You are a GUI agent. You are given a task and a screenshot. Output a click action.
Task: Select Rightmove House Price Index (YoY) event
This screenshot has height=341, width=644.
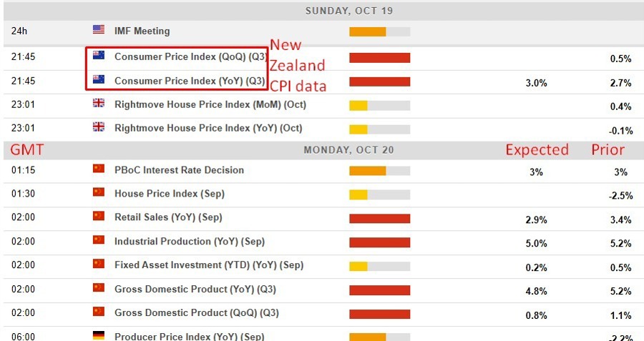208,128
